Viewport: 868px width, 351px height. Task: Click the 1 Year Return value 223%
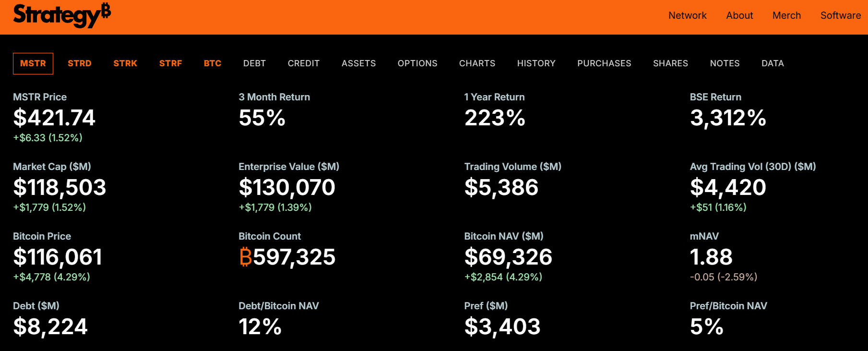[495, 118]
